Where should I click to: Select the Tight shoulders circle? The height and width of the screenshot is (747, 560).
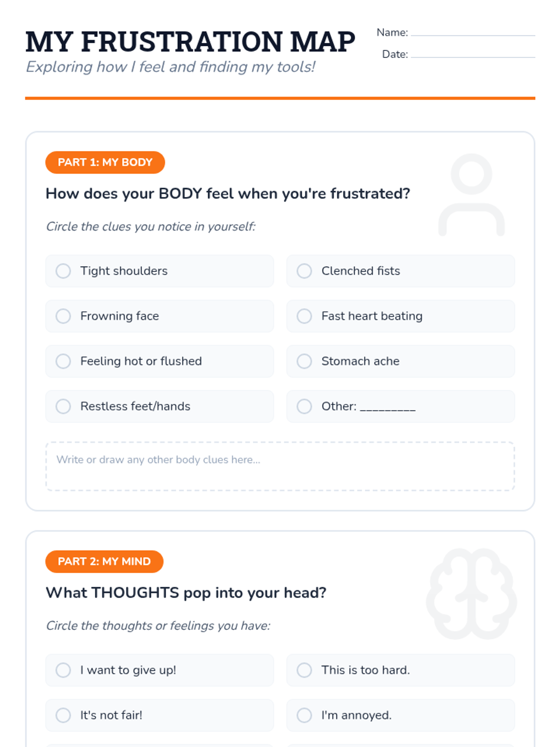pyautogui.click(x=63, y=271)
